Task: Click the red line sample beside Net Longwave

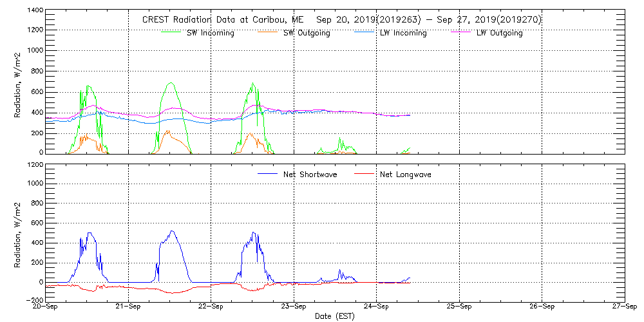Action: 363,174
